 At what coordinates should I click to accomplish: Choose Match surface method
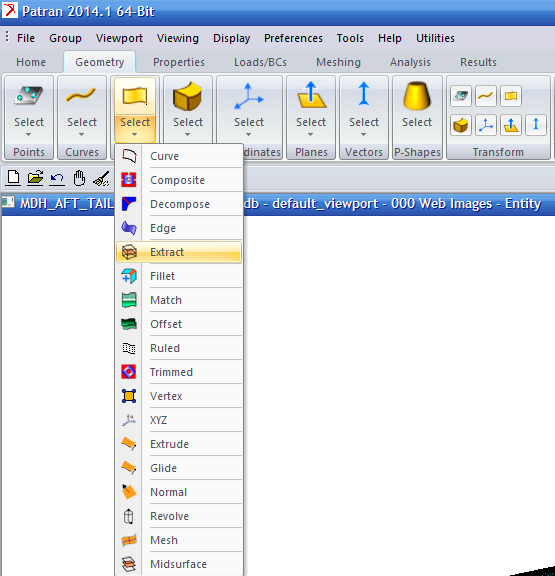pos(179,300)
